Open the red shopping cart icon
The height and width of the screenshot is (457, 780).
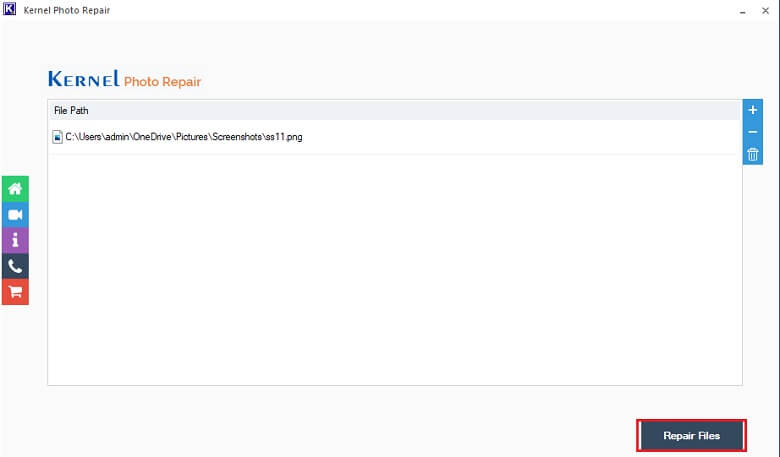coord(15,292)
